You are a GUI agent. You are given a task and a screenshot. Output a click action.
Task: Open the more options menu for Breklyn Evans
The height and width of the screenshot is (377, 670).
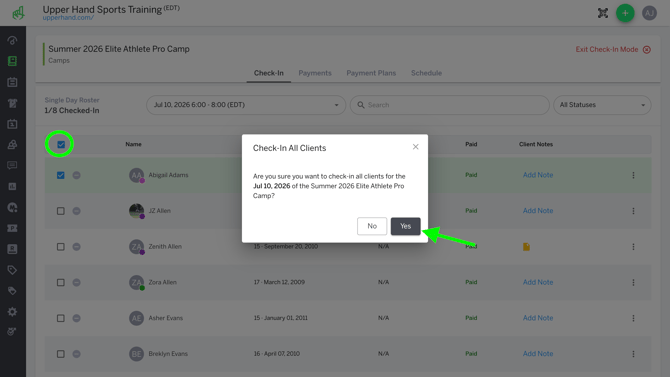pos(633,354)
